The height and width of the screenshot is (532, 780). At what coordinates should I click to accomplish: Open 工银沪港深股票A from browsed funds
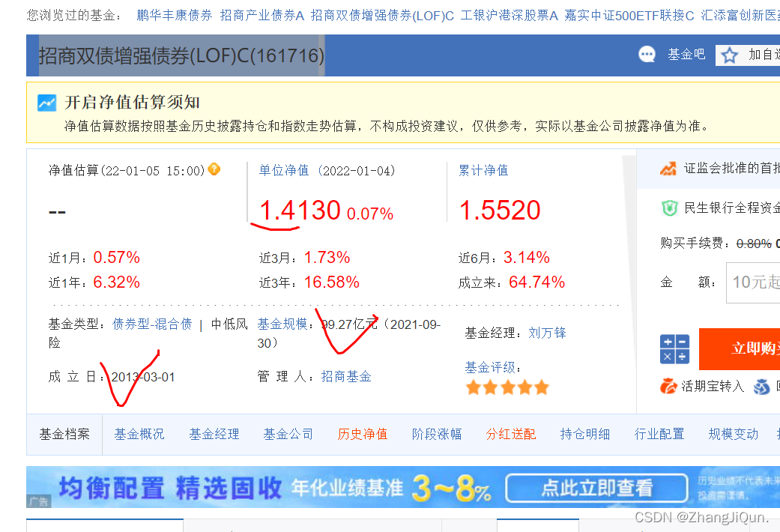pos(509,16)
